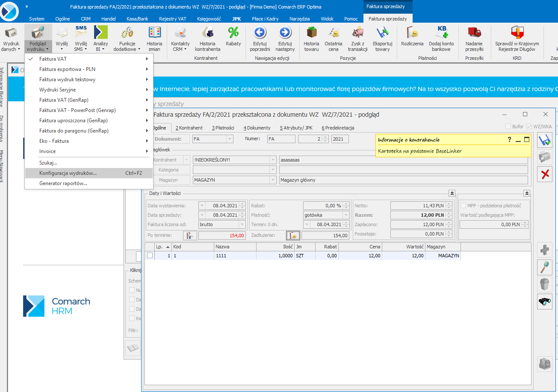Viewport: 558px width, 392px height.
Task: Tick the checkbox on item row 1
Action: click(150, 256)
